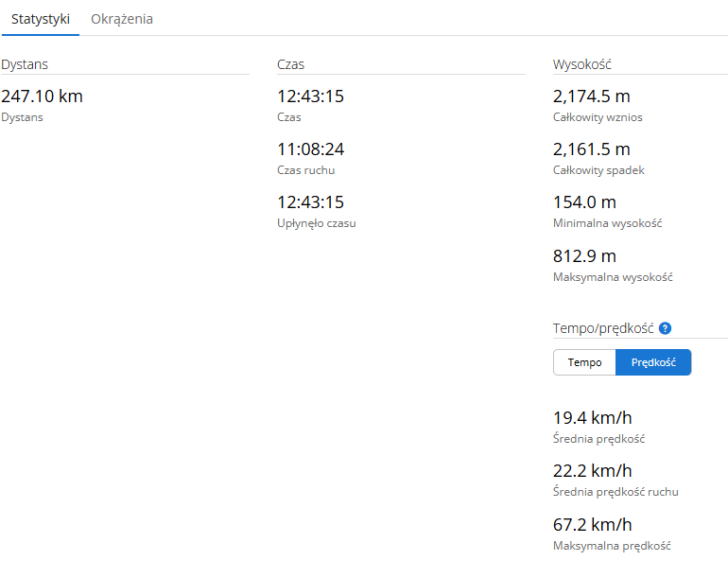This screenshot has height=578, width=728.
Task: Click the Tempo/prędkość section heading
Action: 603,328
